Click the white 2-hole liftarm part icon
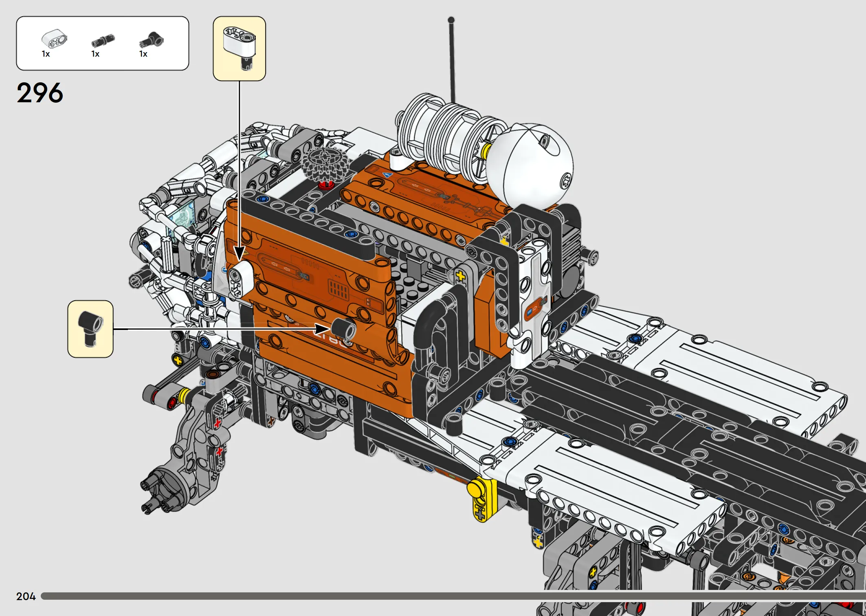Image resolution: width=866 pixels, height=616 pixels. click(x=54, y=39)
